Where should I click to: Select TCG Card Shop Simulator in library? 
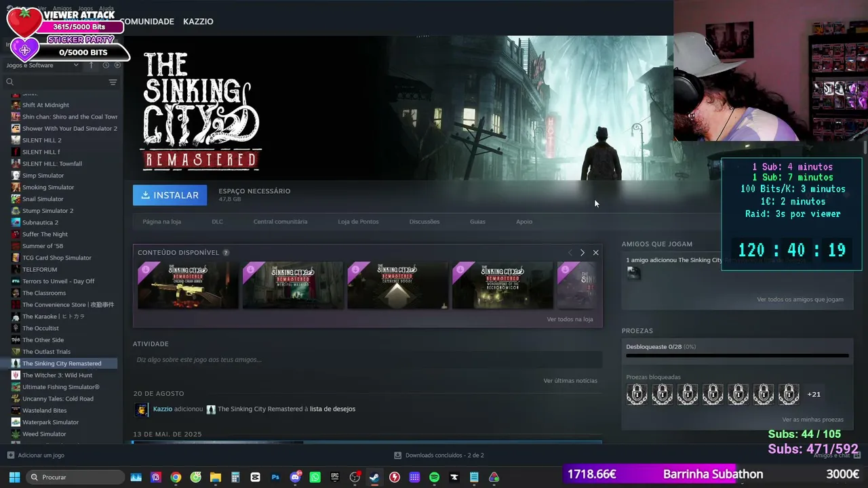(x=56, y=258)
